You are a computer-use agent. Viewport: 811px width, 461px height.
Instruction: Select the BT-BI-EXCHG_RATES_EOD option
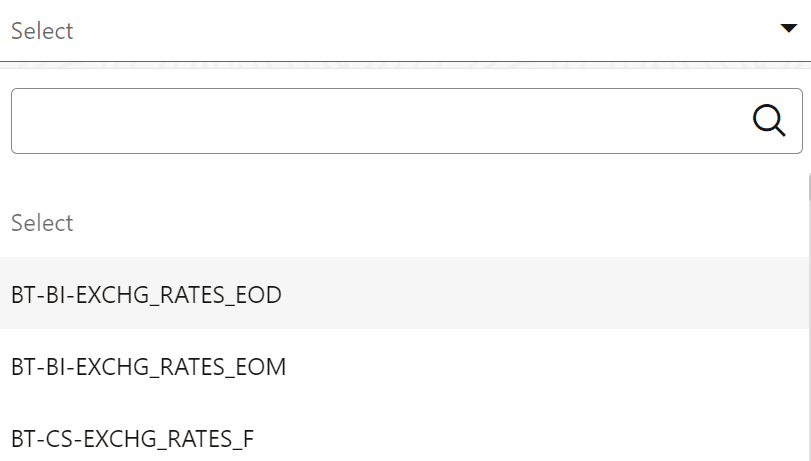404,293
